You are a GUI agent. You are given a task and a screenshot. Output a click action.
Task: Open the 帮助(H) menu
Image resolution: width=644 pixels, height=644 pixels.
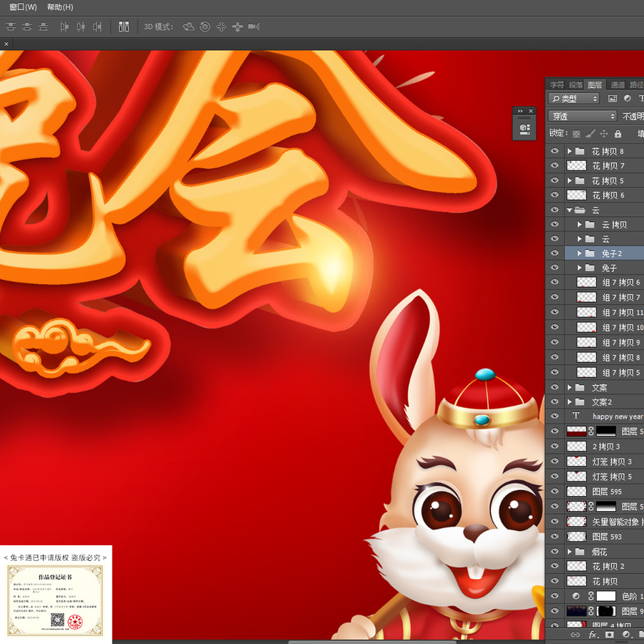point(60,7)
